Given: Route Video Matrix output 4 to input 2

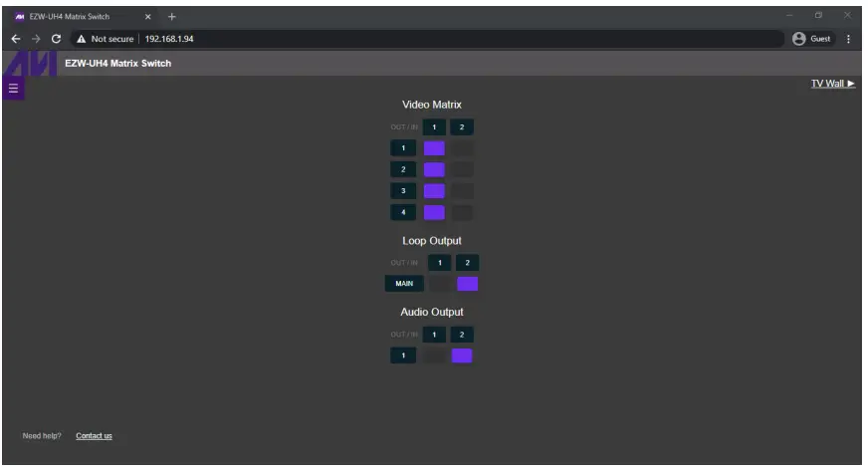Looking at the screenshot, I should pos(462,212).
